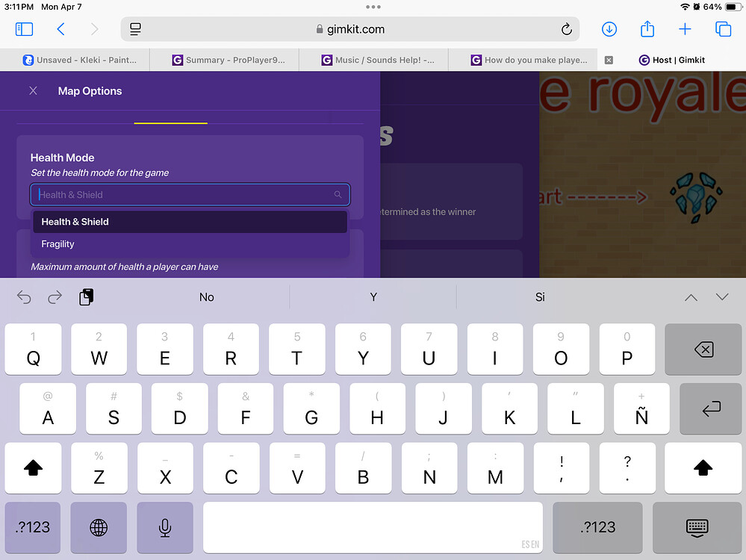Screen dimensions: 746x560
Task: Close the Map Options panel
Action: click(x=33, y=90)
